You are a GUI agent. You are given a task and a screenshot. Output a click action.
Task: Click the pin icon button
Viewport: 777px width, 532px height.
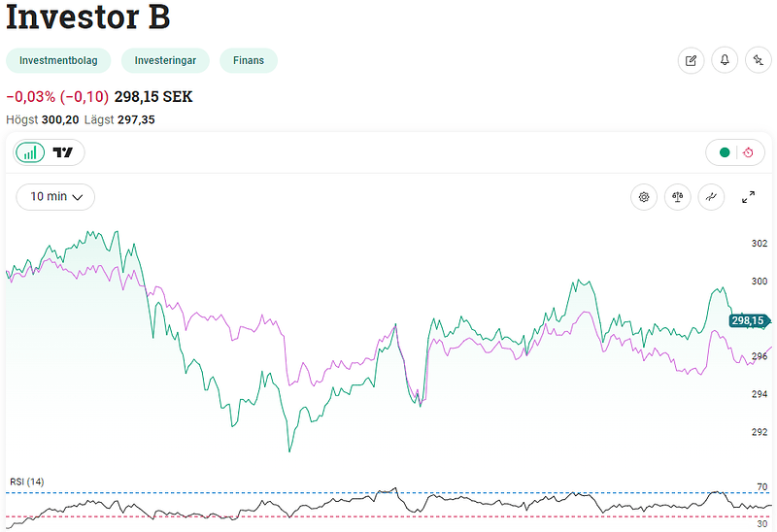point(759,60)
